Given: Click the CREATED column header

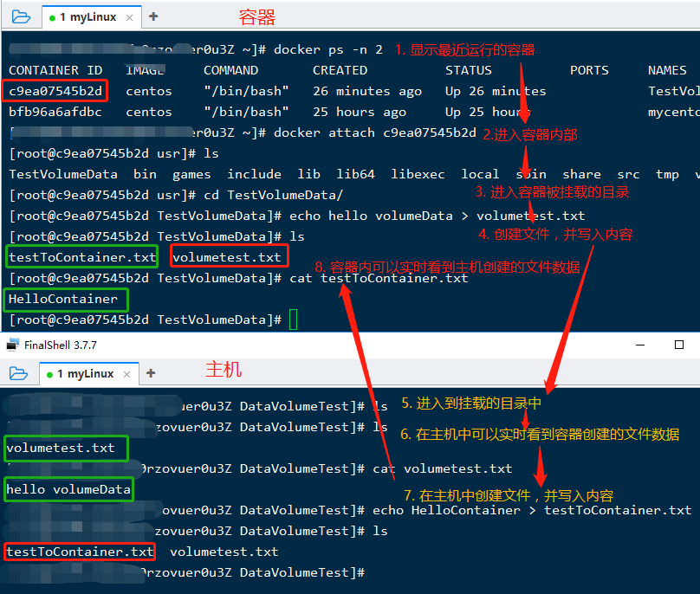Looking at the screenshot, I should 340,70.
